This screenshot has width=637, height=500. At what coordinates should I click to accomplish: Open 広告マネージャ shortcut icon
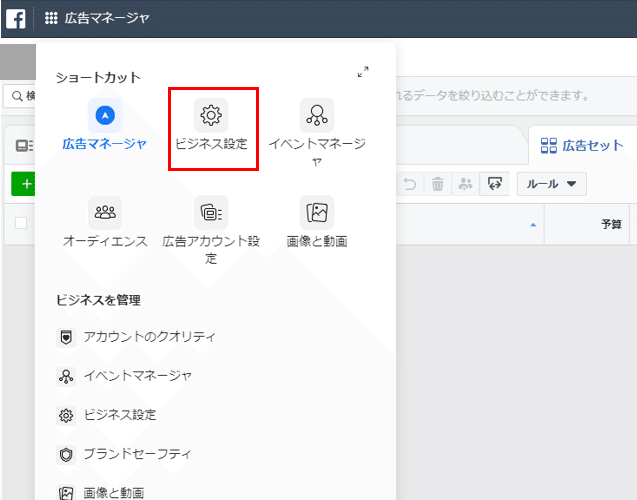point(105,115)
